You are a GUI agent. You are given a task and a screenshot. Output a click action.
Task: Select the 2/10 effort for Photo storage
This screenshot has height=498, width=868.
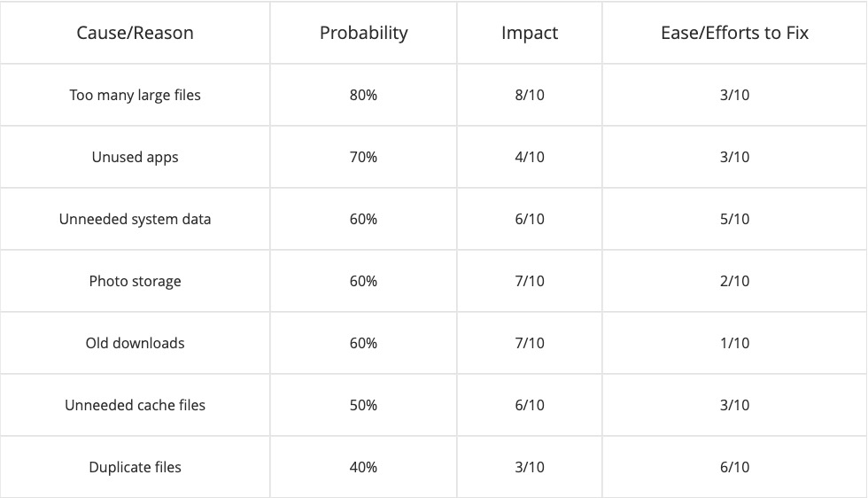click(x=734, y=281)
